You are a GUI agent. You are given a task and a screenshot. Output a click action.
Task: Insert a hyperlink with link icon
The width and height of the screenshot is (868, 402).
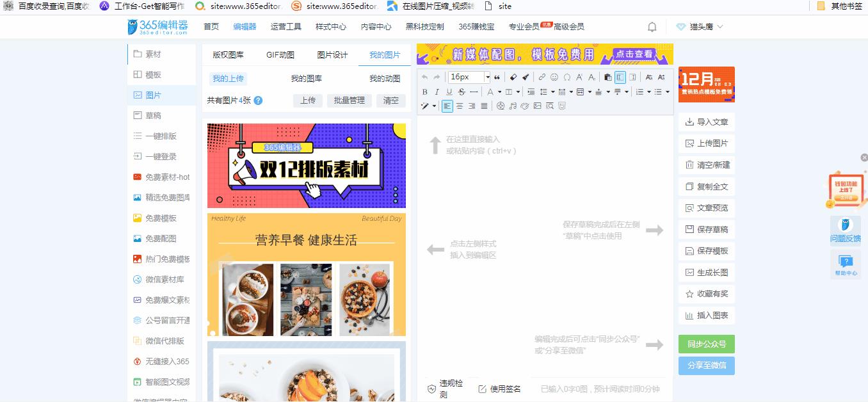[x=542, y=77]
